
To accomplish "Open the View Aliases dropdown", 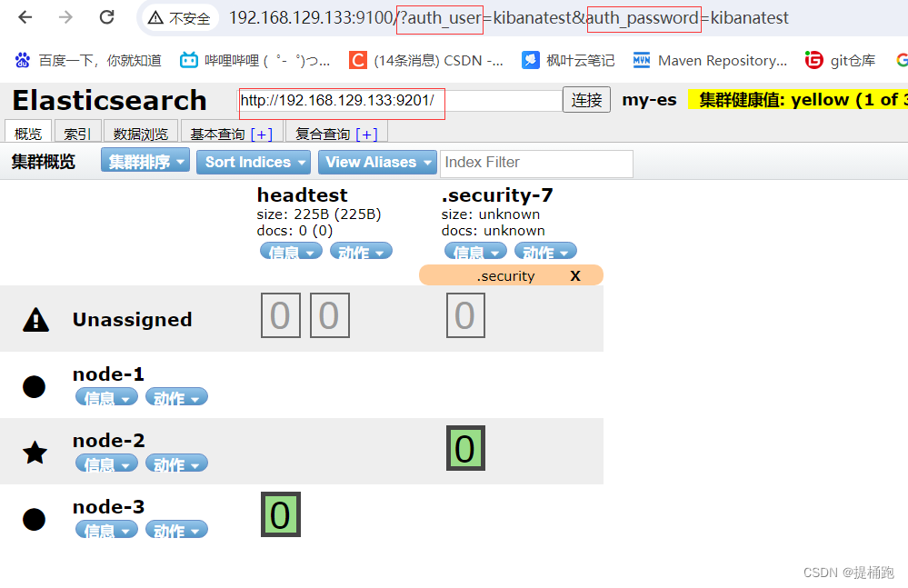I will pos(377,163).
